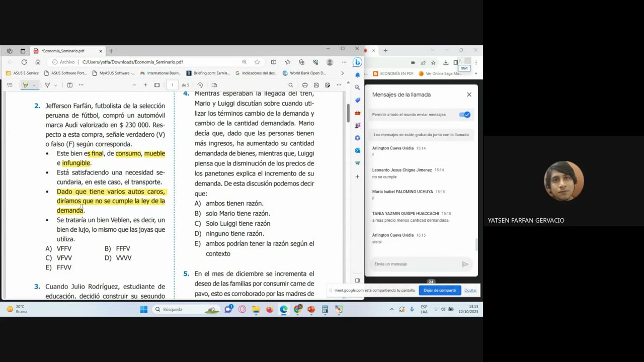This screenshot has height=362, width=644.
Task: Open Chrome downloads icon
Action: pos(446,63)
